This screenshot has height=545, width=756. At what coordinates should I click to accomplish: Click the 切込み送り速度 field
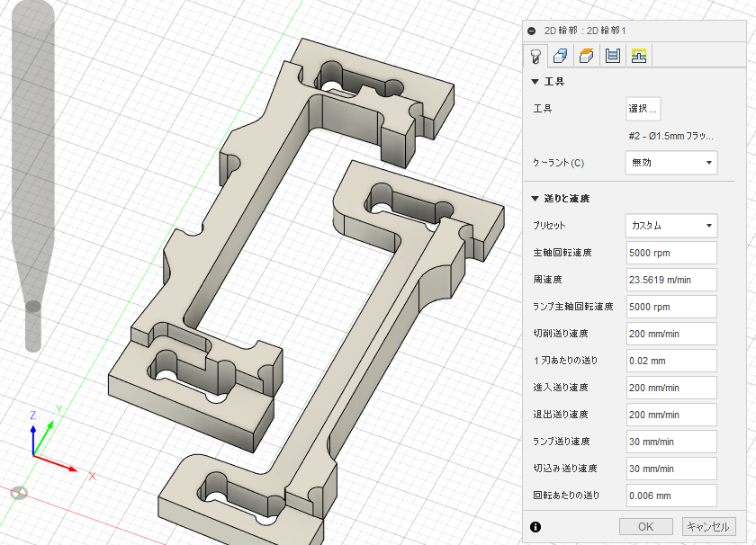coord(671,469)
